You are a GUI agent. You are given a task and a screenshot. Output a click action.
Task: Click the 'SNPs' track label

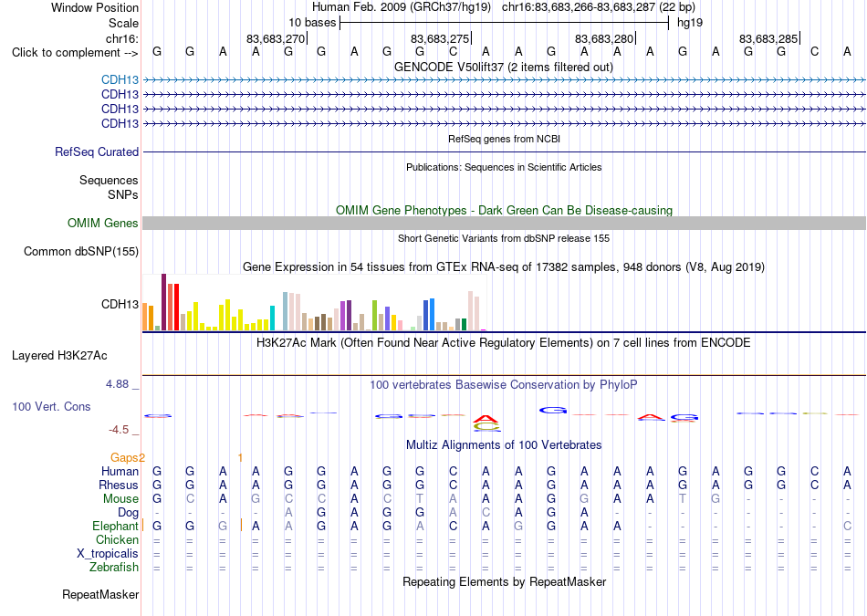coord(123,194)
